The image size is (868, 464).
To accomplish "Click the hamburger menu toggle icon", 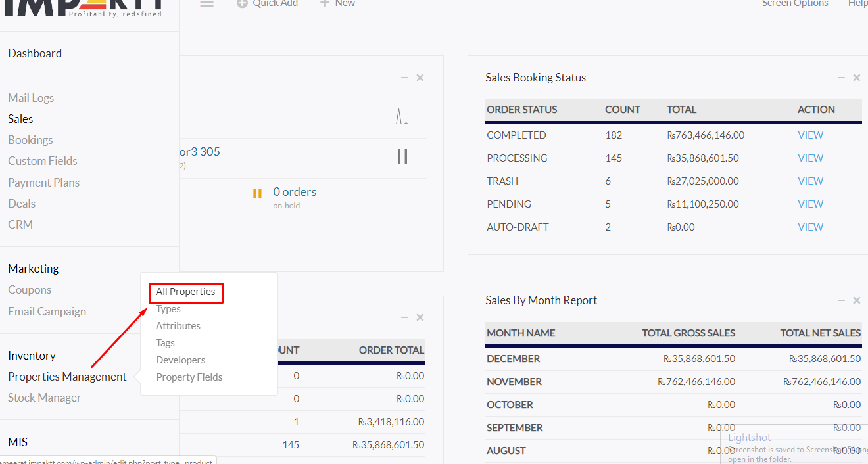I will point(207,3).
